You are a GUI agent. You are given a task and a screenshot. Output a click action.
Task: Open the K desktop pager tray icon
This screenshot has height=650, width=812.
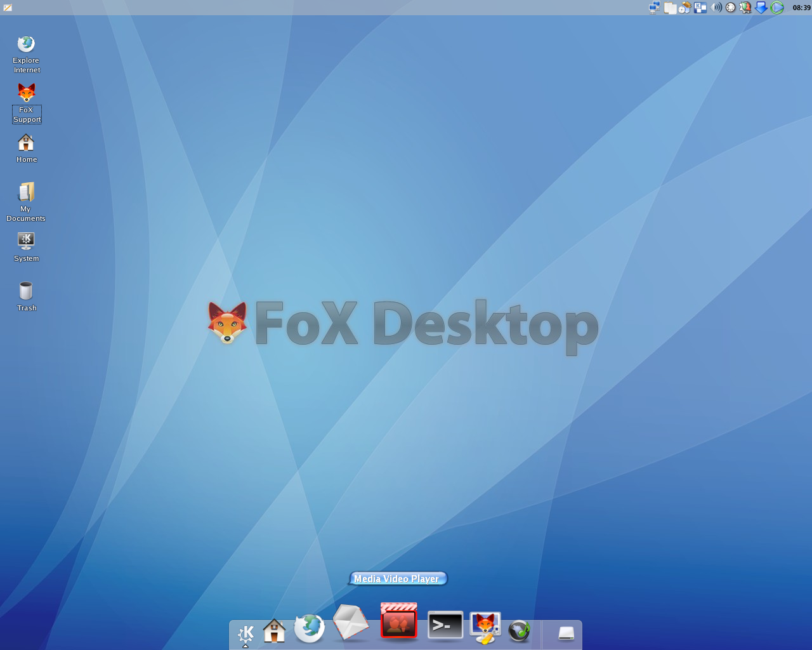(x=700, y=8)
